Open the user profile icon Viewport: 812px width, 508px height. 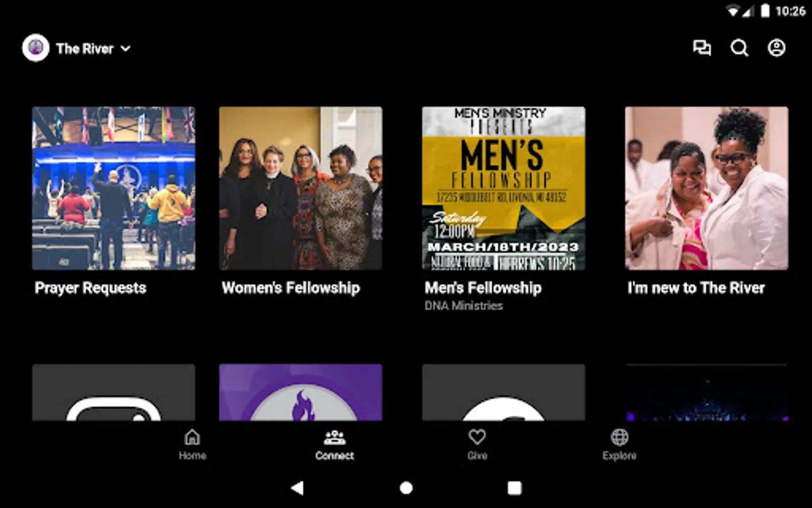(776, 48)
